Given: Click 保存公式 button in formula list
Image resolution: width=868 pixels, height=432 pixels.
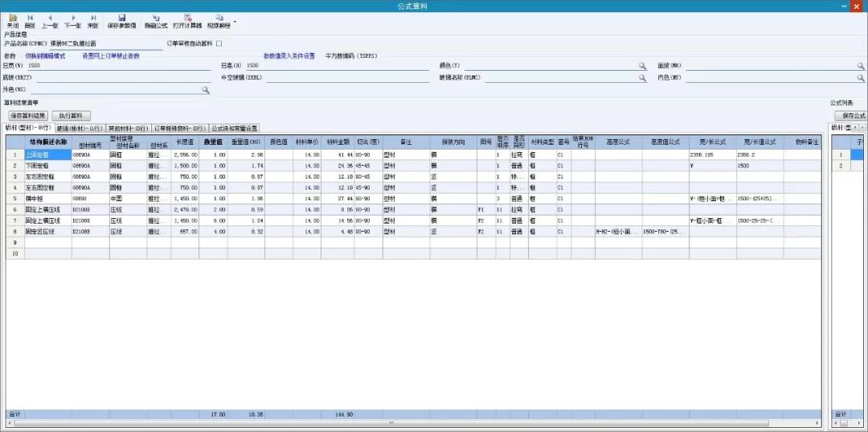Looking at the screenshot, I should point(852,116).
